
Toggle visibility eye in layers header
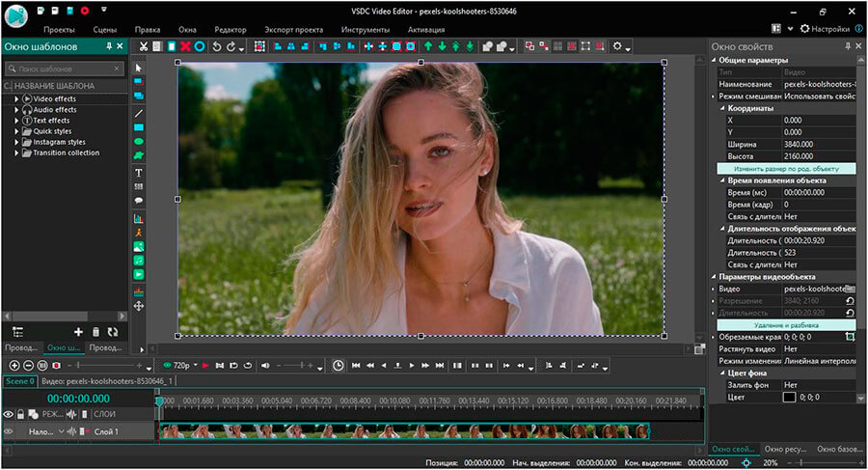(x=9, y=414)
